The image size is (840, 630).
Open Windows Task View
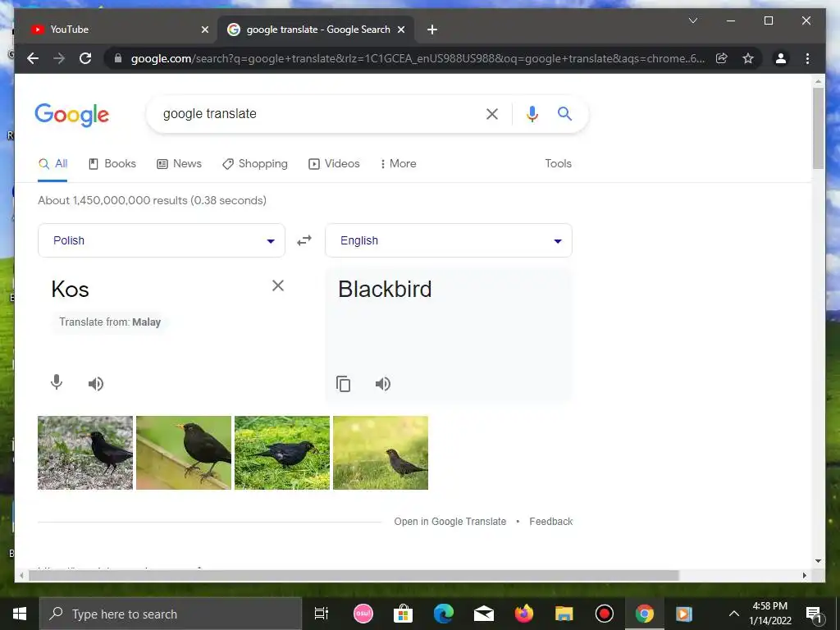[x=322, y=614]
